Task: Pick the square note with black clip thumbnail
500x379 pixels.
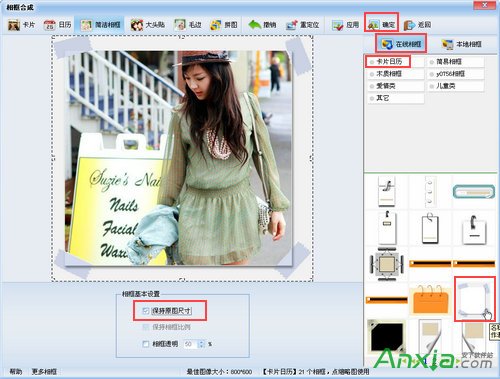Action: coord(474,229)
